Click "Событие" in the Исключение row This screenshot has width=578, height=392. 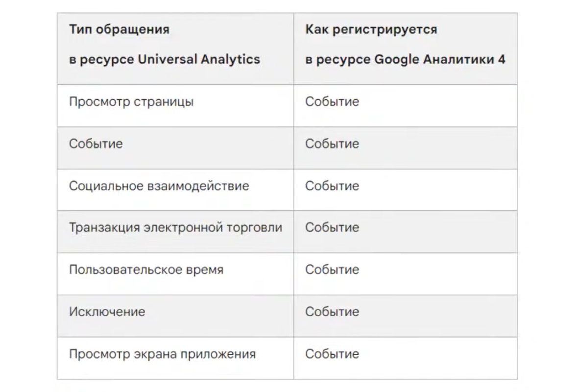pos(332,312)
